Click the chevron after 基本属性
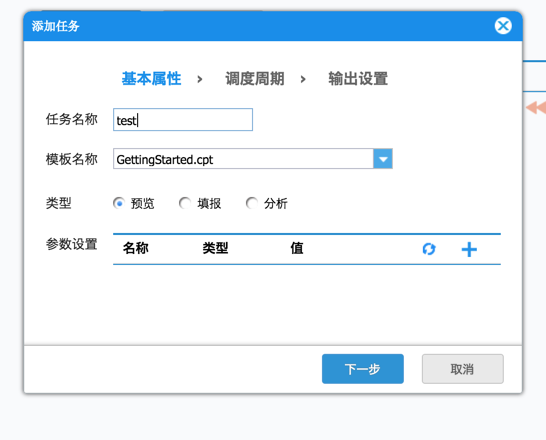The height and width of the screenshot is (440, 546). 200,79
